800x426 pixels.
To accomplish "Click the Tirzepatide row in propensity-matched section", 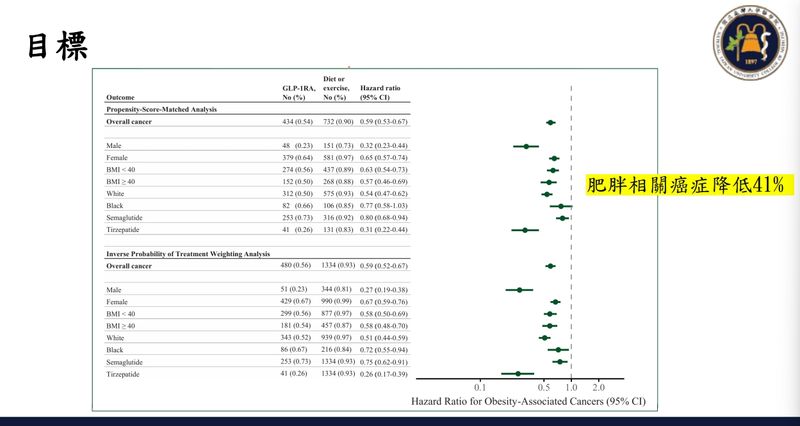I will point(257,230).
